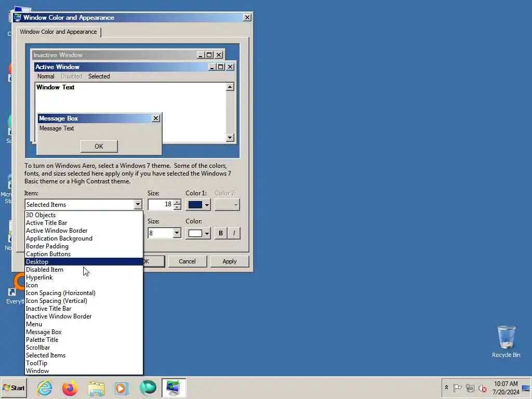This screenshot has height=399, width=532.
Task: Click the Show Desktop button at the taskbar's end
Action: pos(527,388)
